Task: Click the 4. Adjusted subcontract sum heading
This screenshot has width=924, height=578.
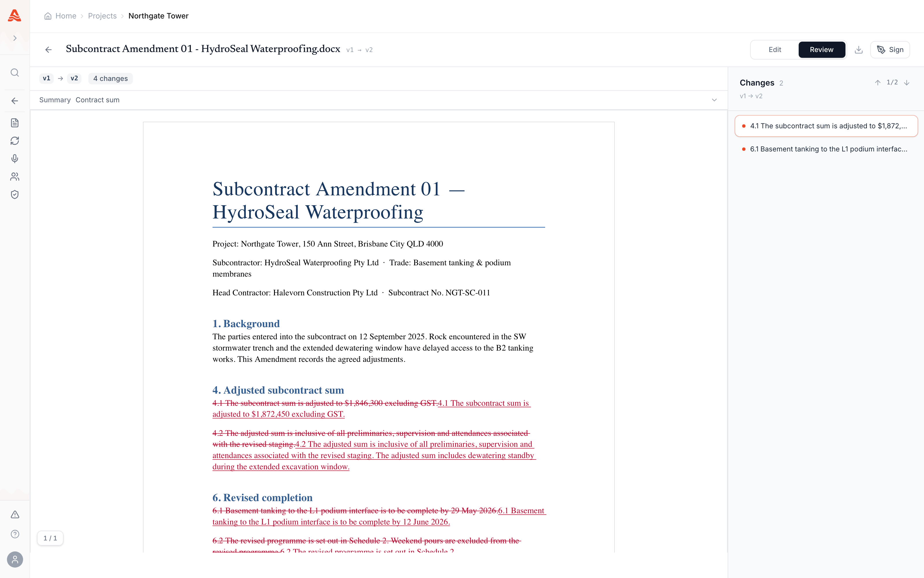Action: (x=278, y=390)
